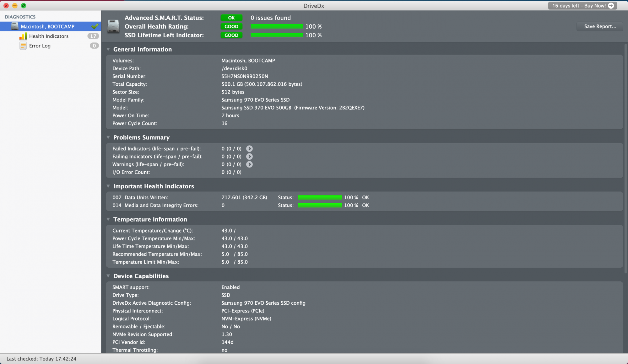Viewport: 628px width, 364px height.
Task: Open Error Log in sidebar
Action: coord(40,46)
